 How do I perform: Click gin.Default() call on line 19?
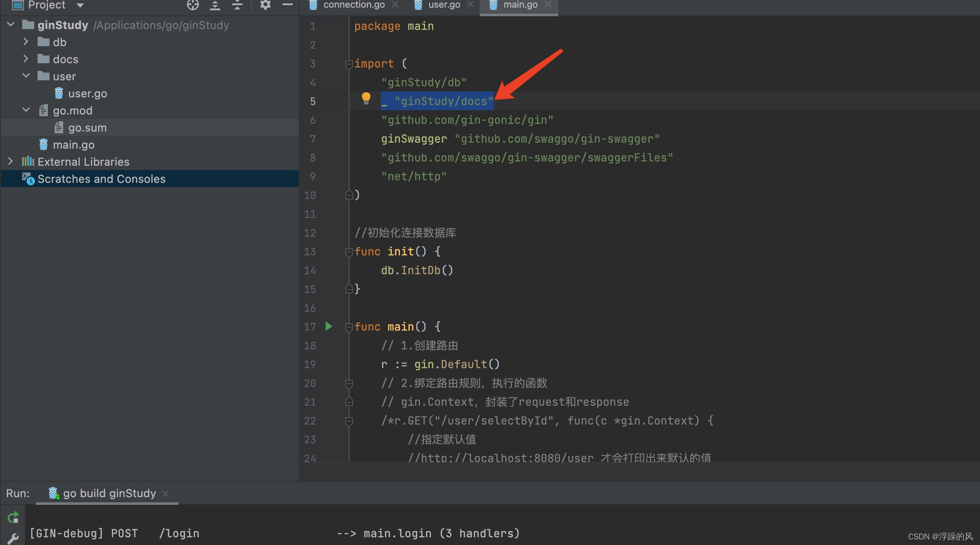(457, 364)
